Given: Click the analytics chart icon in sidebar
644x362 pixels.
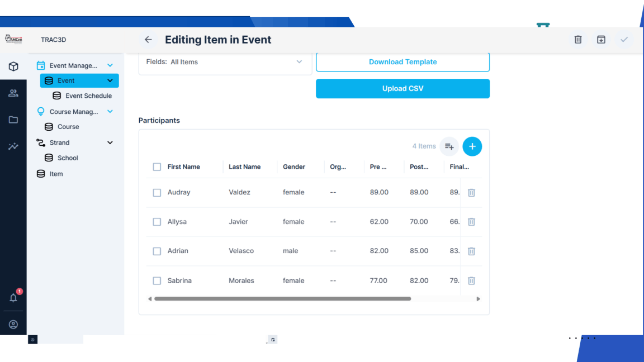Looking at the screenshot, I should (13, 146).
